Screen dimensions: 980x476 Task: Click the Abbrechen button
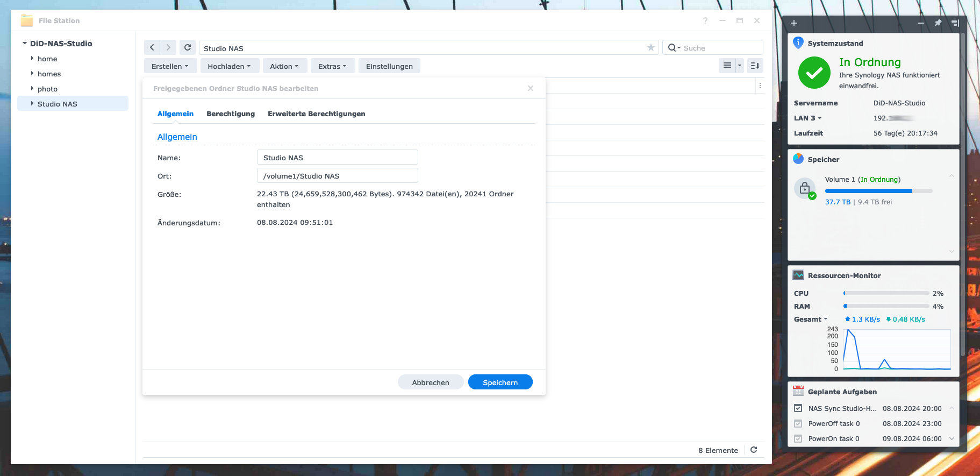[431, 382]
